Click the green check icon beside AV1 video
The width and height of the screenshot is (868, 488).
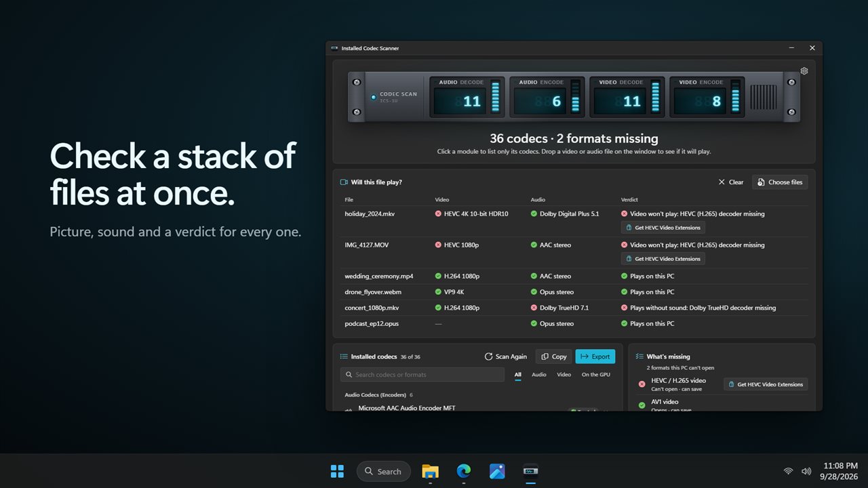coord(642,405)
